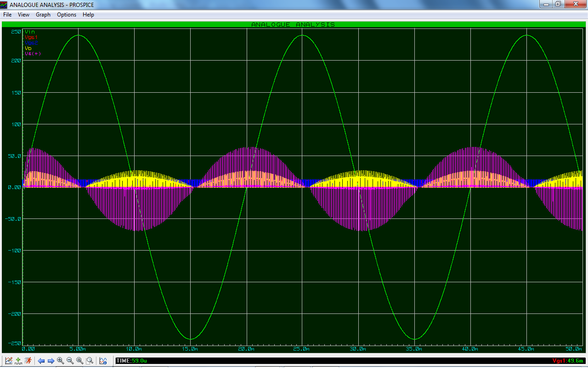Open the Options menu

point(67,15)
